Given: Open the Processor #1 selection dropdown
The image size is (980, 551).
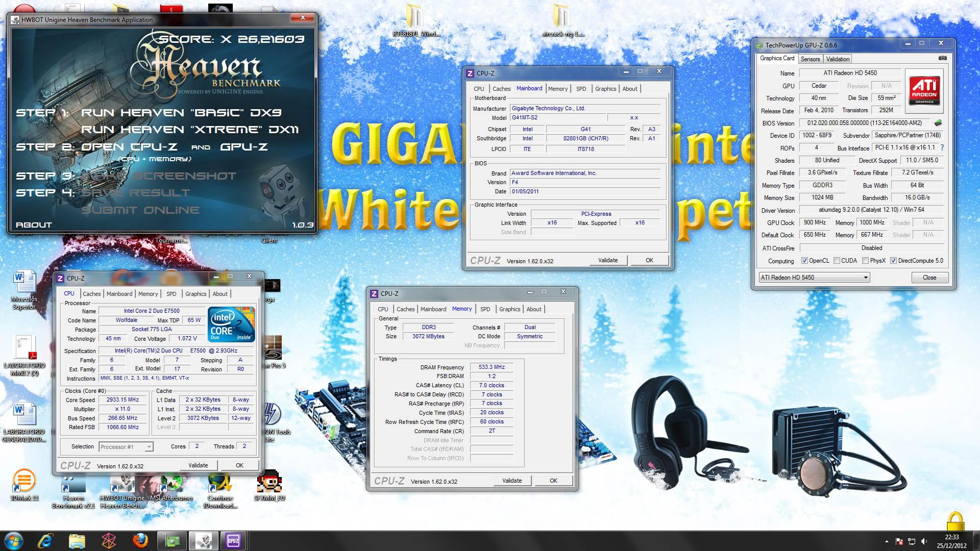Looking at the screenshot, I should pyautogui.click(x=126, y=447).
